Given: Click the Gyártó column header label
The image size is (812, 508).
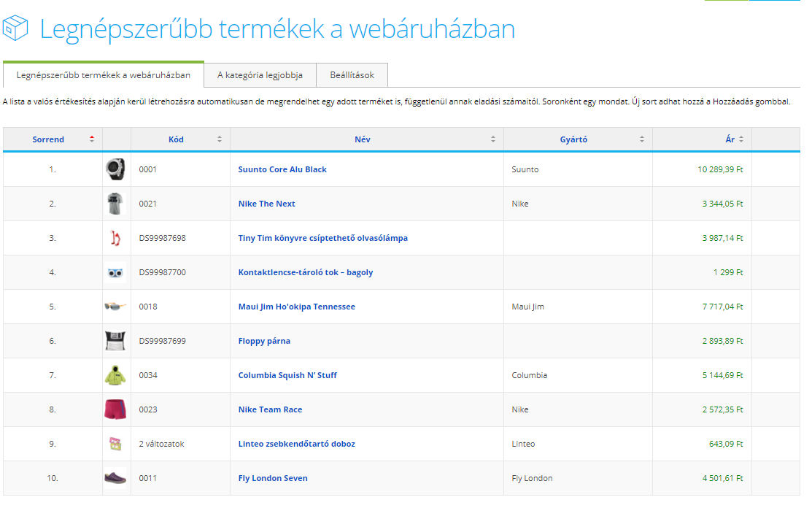Looking at the screenshot, I should pos(573,139).
